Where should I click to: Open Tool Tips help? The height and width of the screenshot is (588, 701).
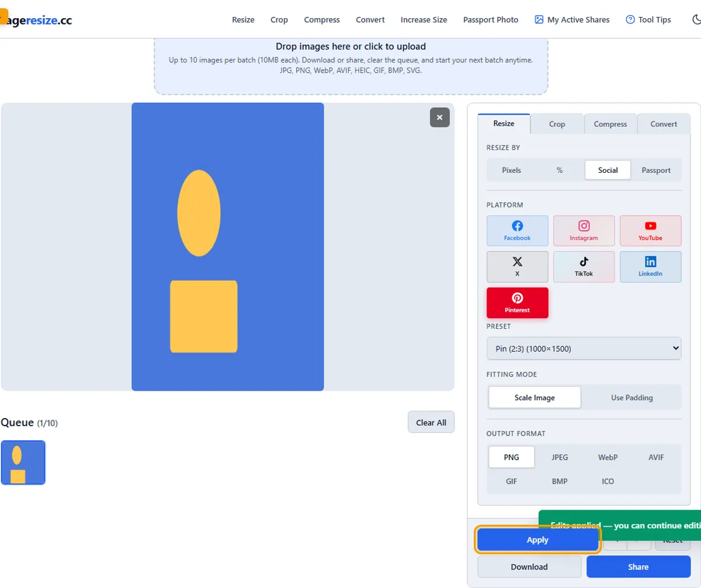648,19
